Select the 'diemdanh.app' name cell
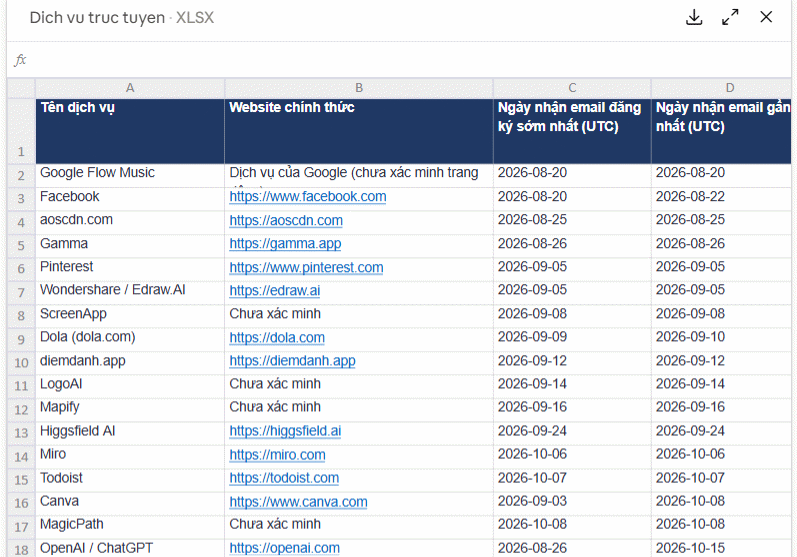Screen dimensions: 797x557 (130, 362)
